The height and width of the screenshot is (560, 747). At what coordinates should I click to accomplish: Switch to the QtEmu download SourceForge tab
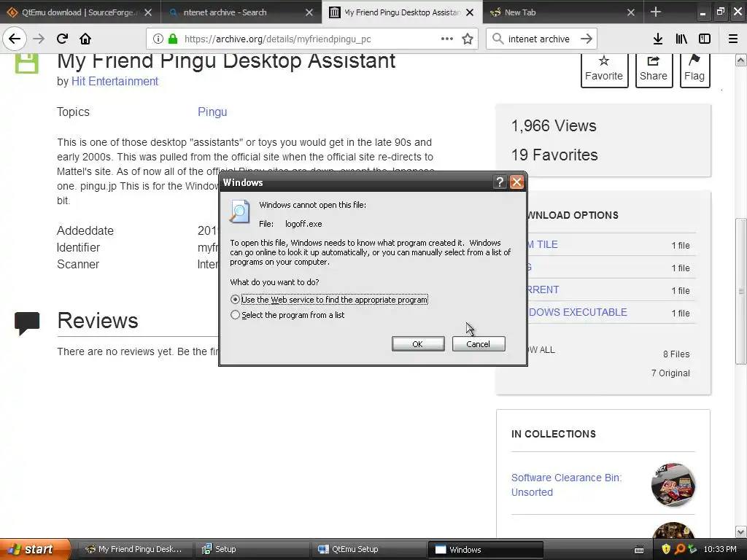(x=79, y=12)
